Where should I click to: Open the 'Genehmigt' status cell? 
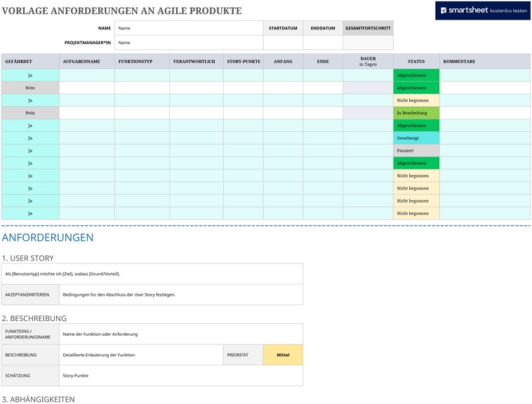[416, 138]
